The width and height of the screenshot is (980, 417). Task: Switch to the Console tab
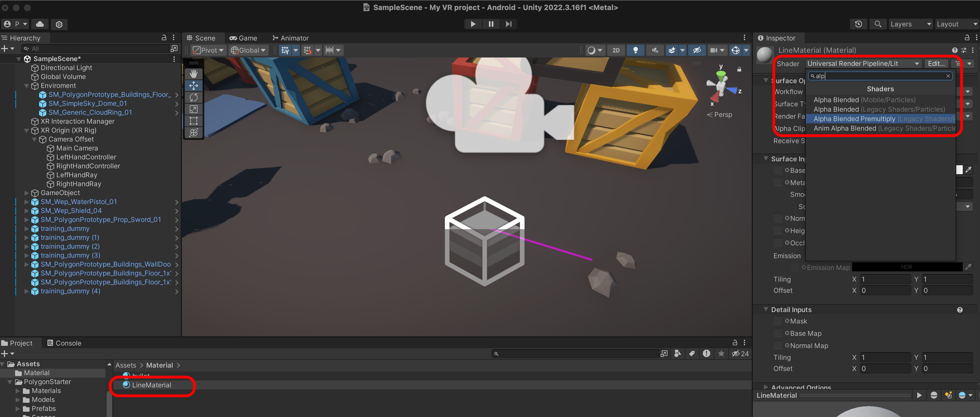click(x=64, y=343)
